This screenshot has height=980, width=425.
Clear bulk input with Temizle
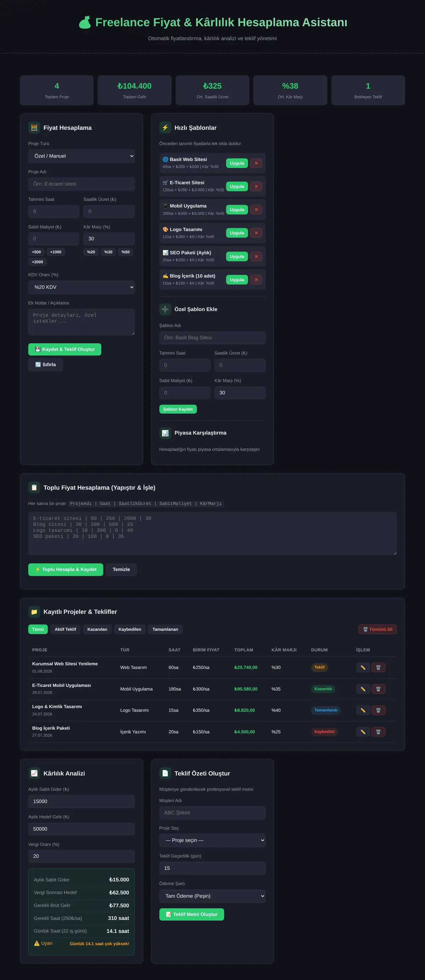coord(121,570)
